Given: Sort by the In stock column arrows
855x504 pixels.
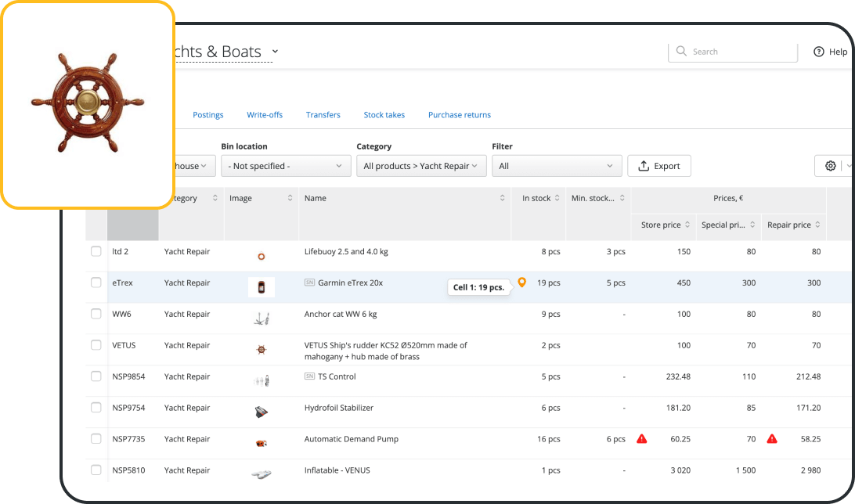Looking at the screenshot, I should click(557, 199).
